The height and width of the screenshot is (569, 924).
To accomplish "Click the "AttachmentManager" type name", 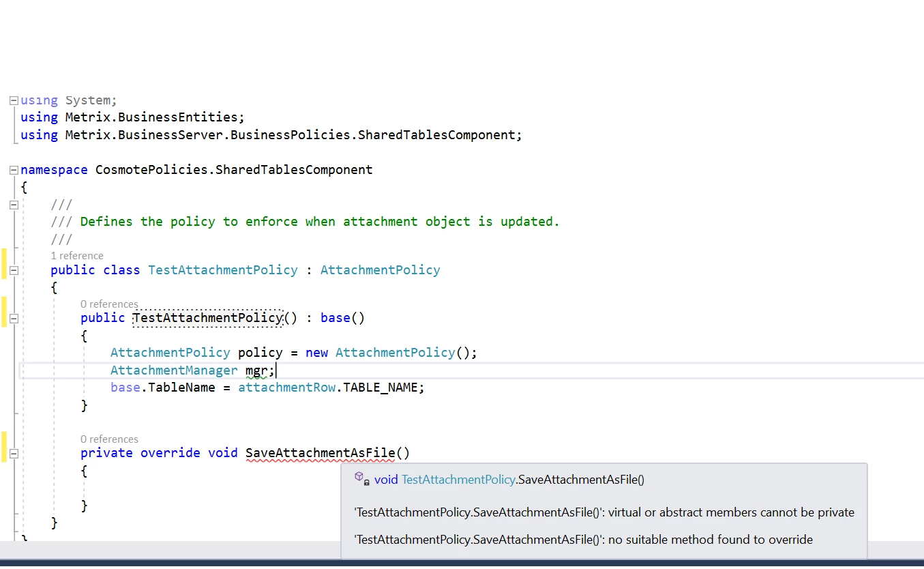I will tap(174, 370).
